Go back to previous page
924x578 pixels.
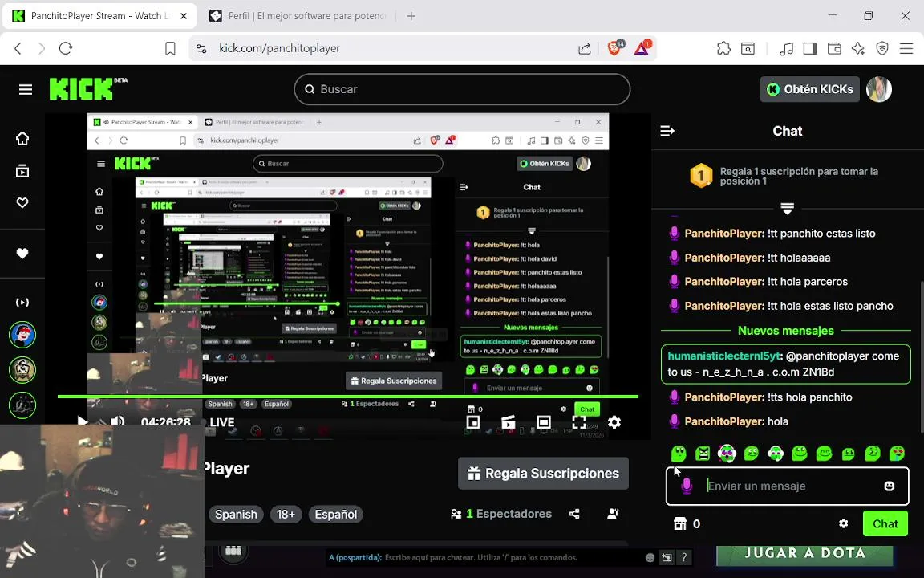18,48
